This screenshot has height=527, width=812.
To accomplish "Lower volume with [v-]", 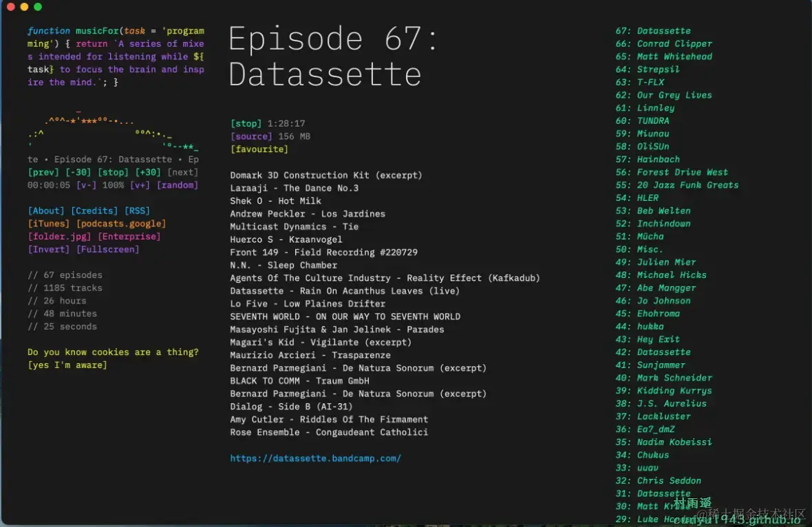I will (86, 185).
